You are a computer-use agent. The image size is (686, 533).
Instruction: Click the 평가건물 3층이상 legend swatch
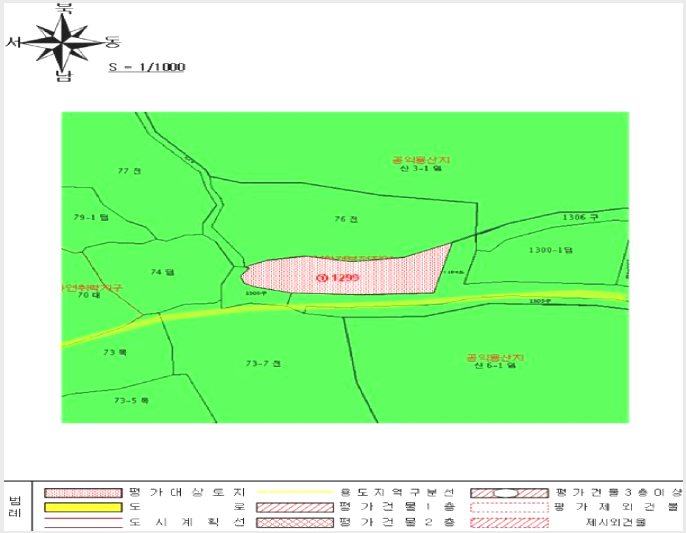point(509,493)
